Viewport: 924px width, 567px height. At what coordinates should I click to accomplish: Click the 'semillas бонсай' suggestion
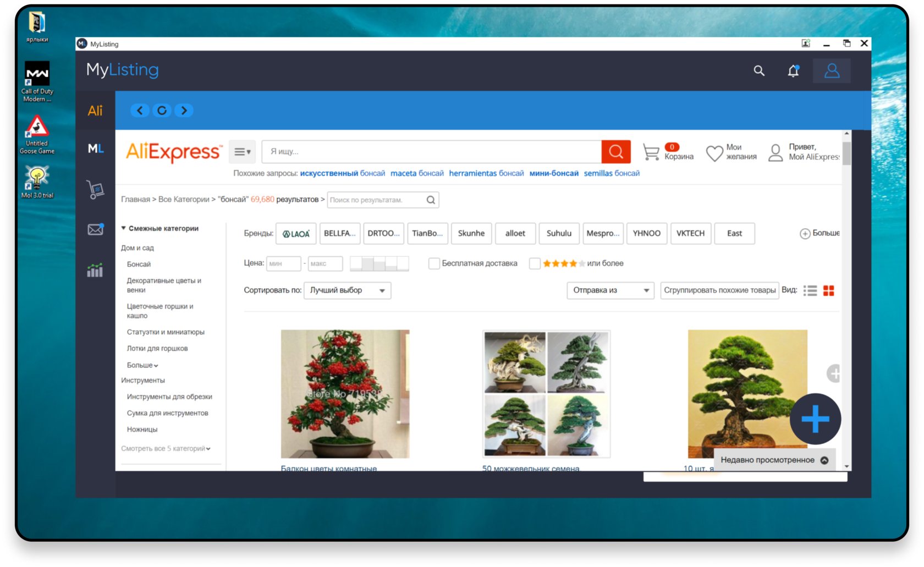tap(612, 173)
